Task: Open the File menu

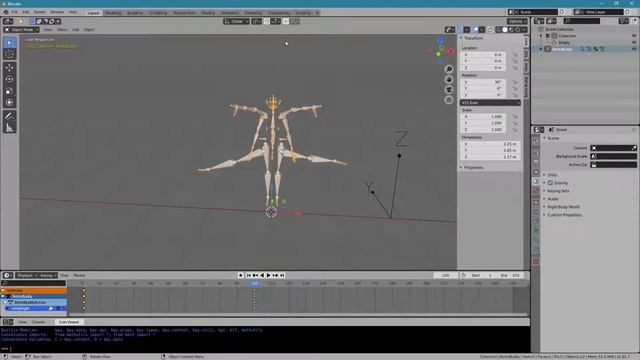Action: pyautogui.click(x=15, y=12)
